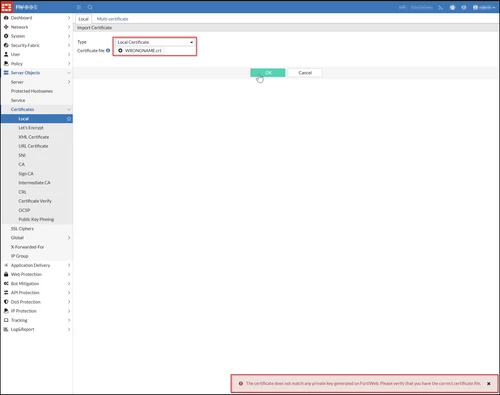Click the Security Fabric icon
The image size is (500, 395).
click(x=6, y=45)
